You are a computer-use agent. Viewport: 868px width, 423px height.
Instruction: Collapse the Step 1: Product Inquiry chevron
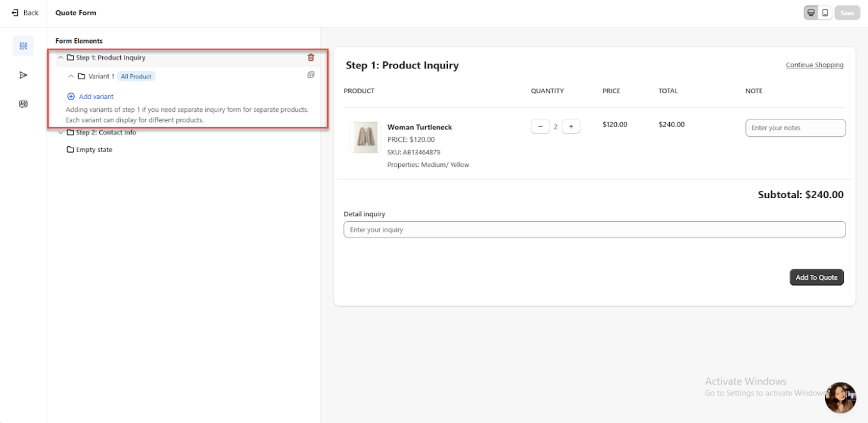click(61, 58)
